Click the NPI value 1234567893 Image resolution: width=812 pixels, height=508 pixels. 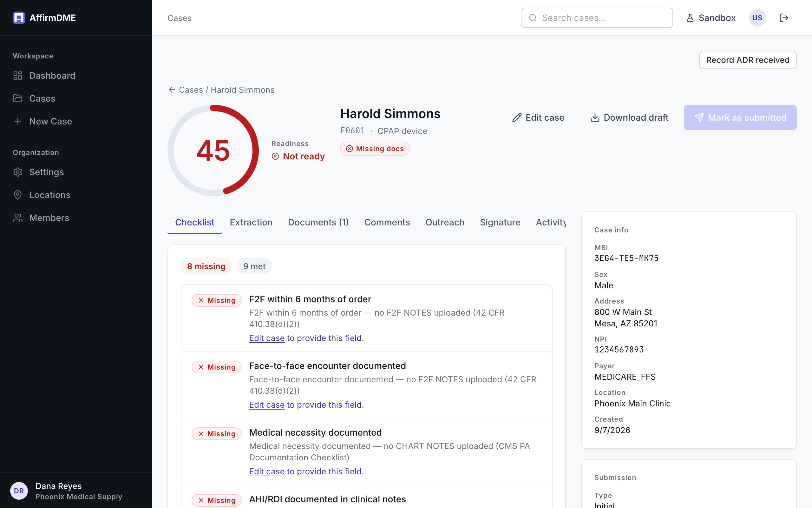tap(619, 350)
